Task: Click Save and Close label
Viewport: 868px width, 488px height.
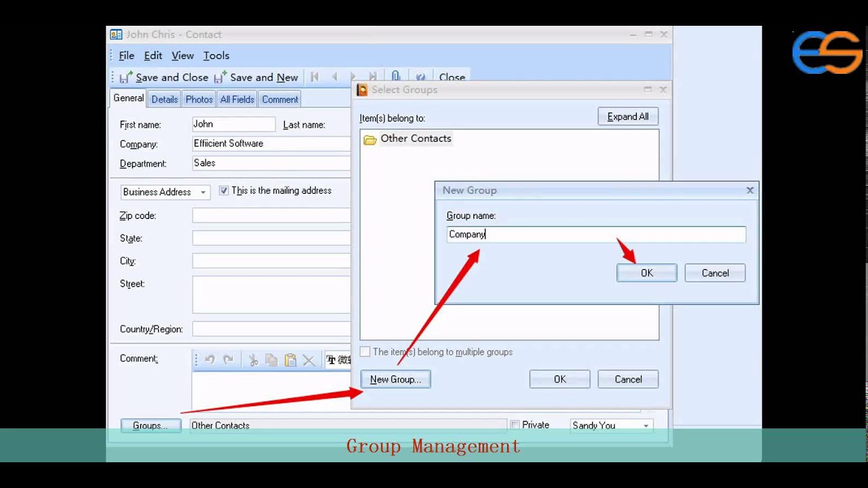Action: (172, 77)
